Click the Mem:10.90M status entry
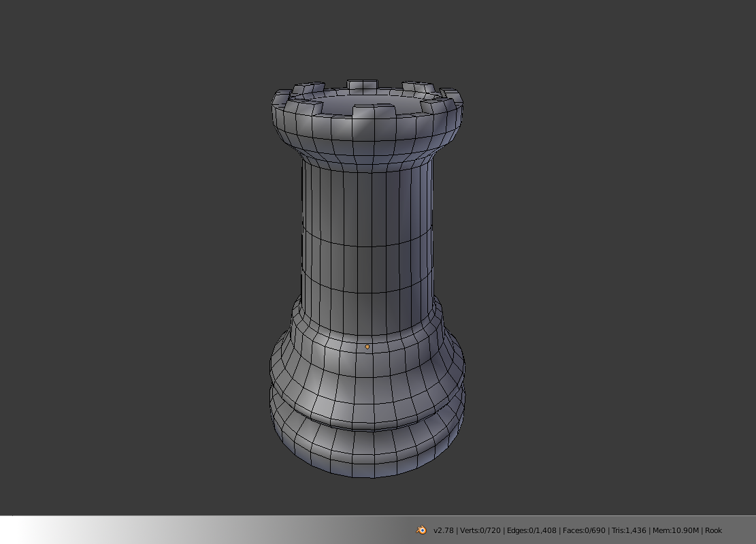This screenshot has width=756, height=544. 676,530
